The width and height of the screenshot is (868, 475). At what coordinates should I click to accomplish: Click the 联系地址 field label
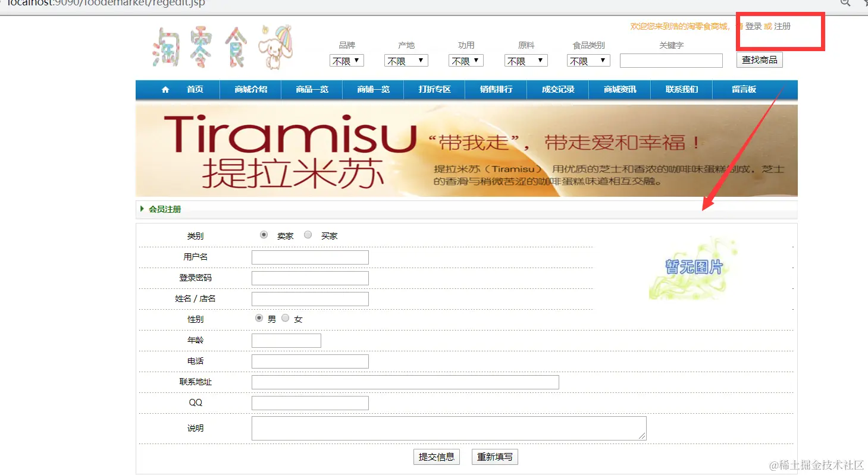pos(195,382)
